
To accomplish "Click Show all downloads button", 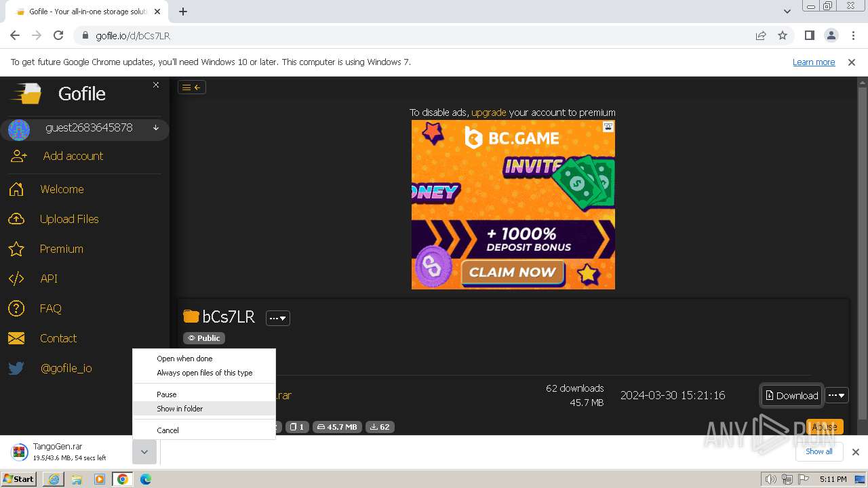I will (819, 451).
